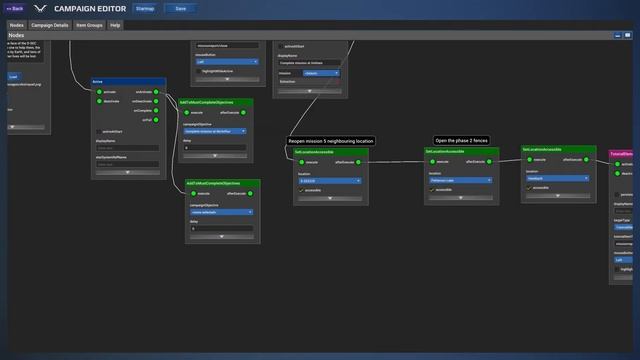640x360 pixels.
Task: Toggle the highlightWhileActive checkbox
Action: pos(198,71)
